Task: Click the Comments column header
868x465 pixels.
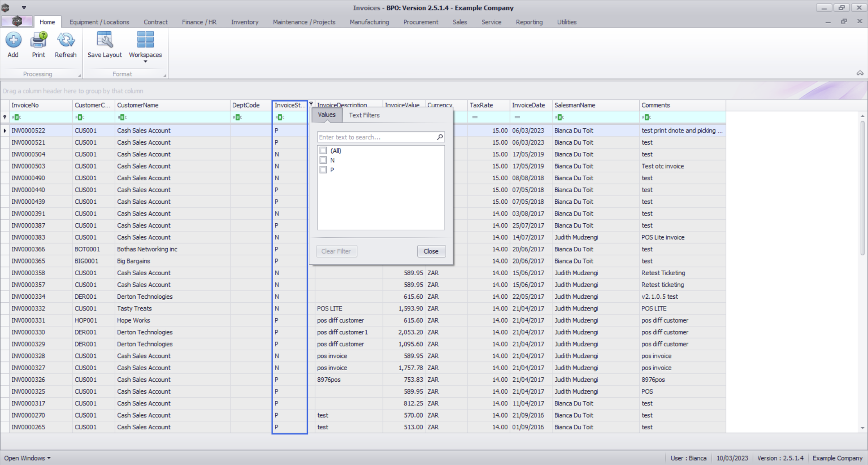Action: click(x=683, y=105)
